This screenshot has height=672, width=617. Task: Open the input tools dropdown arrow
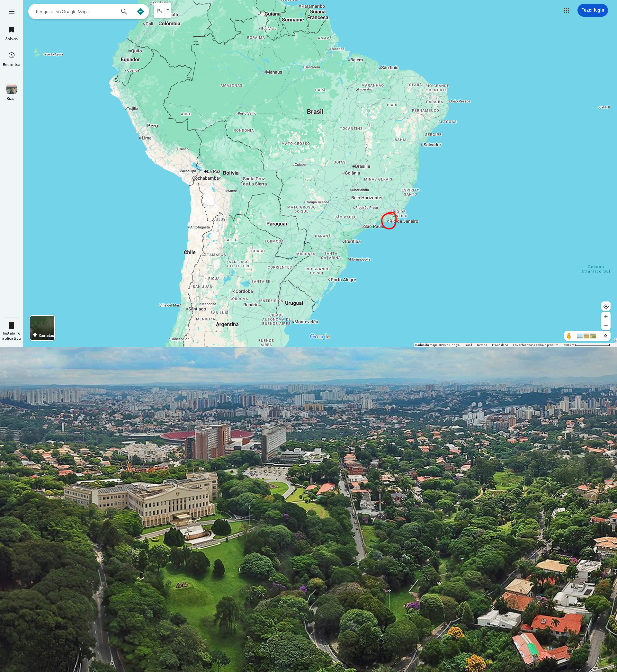pos(168,10)
